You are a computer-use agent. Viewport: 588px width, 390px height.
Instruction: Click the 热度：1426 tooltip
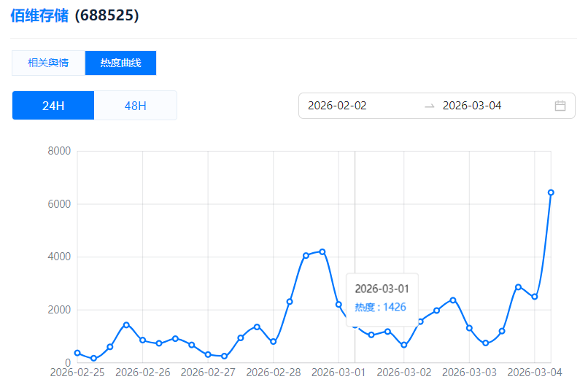click(x=381, y=308)
